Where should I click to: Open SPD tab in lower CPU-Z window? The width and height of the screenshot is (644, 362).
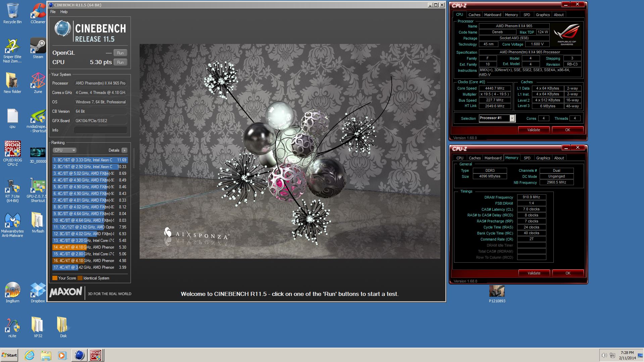[527, 158]
